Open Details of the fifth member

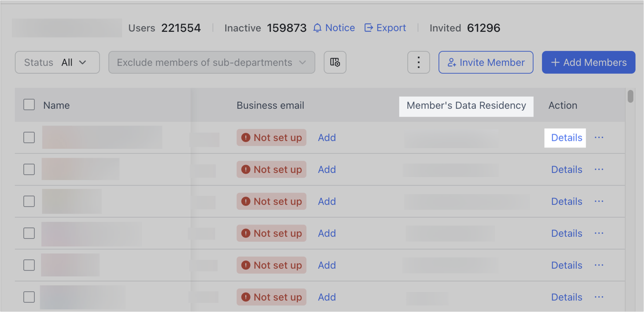[567, 265]
